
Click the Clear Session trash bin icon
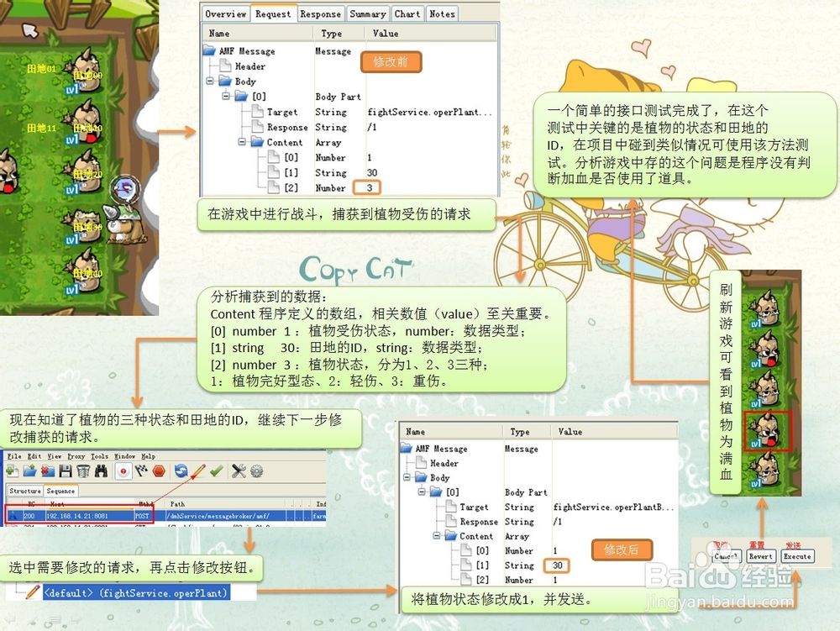83,471
